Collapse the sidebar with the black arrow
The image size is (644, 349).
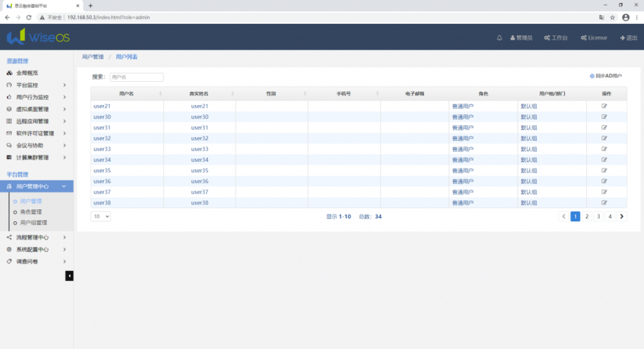click(x=69, y=275)
